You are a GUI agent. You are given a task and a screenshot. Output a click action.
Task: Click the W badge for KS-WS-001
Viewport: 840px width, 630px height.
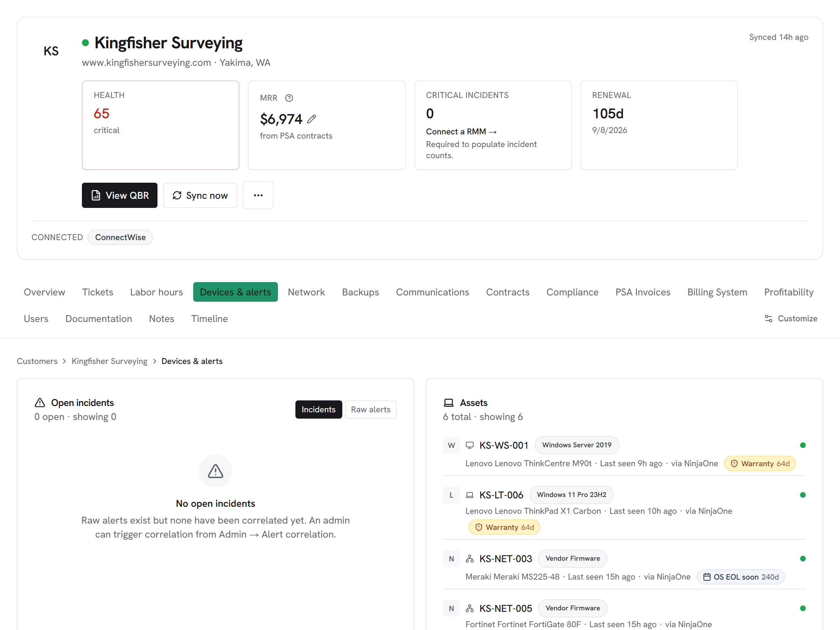451,445
